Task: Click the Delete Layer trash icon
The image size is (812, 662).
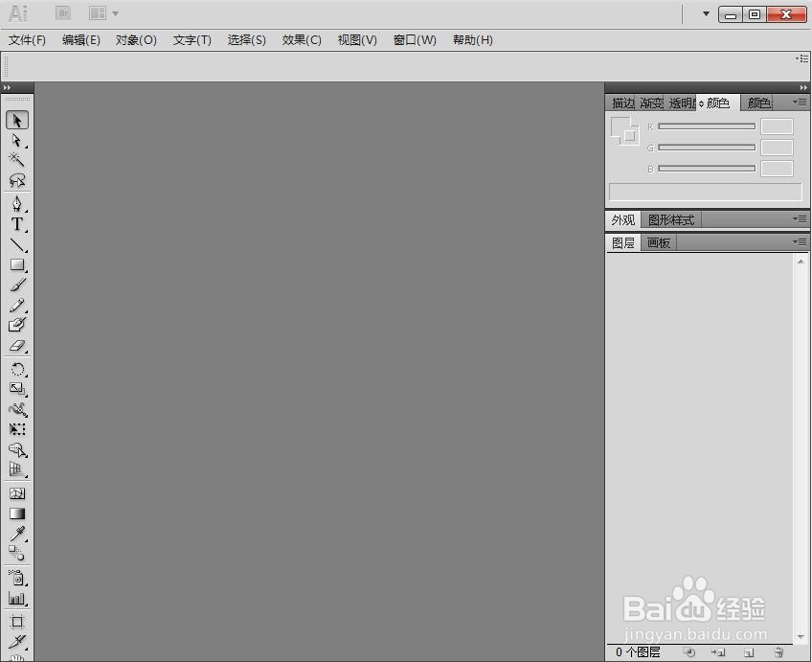Action: coord(779,652)
